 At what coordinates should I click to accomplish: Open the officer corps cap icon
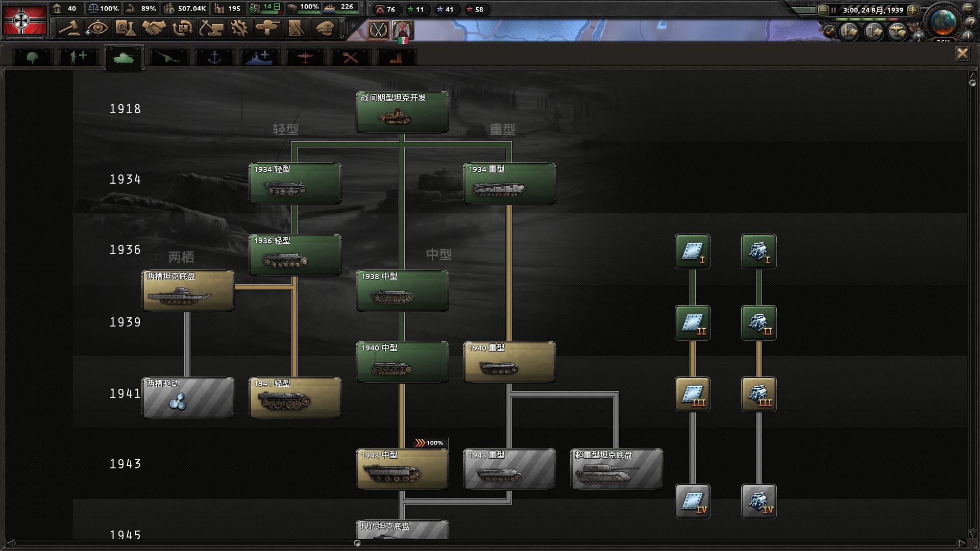324,28
